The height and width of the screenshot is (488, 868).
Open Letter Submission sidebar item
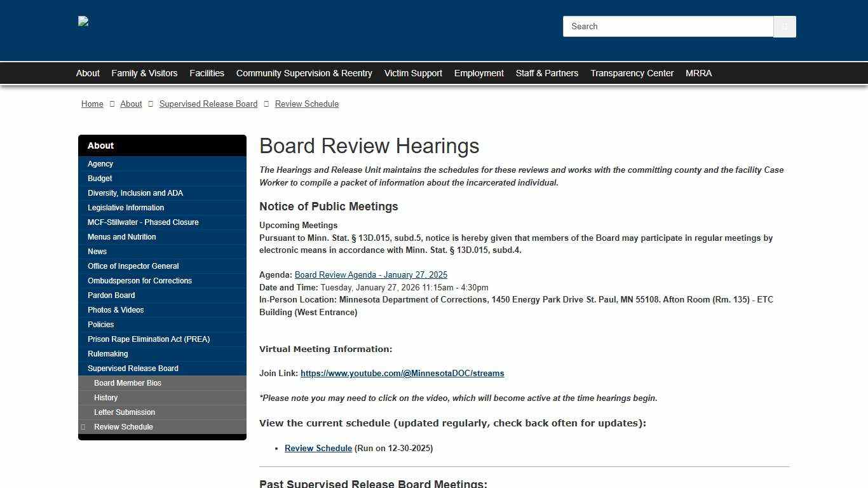click(125, 412)
